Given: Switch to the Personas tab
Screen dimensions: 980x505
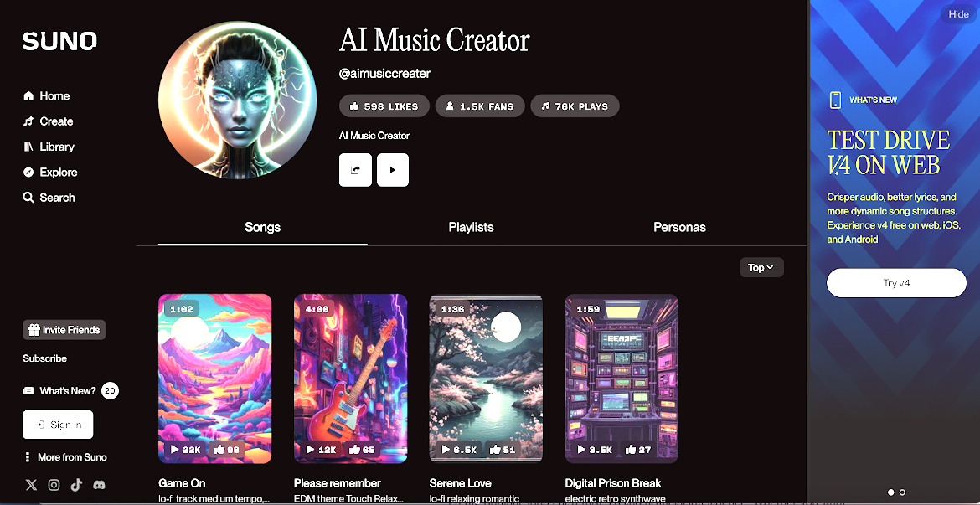Looking at the screenshot, I should click(x=679, y=228).
